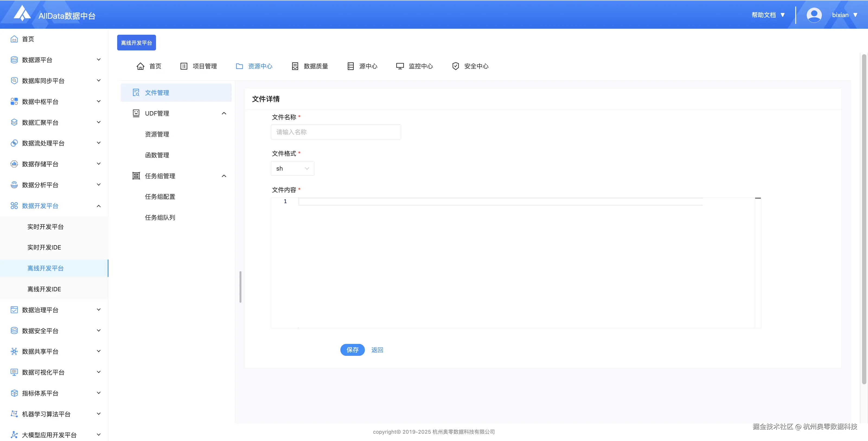This screenshot has height=441, width=868.
Task: Click the user avatar icon
Action: coord(814,15)
